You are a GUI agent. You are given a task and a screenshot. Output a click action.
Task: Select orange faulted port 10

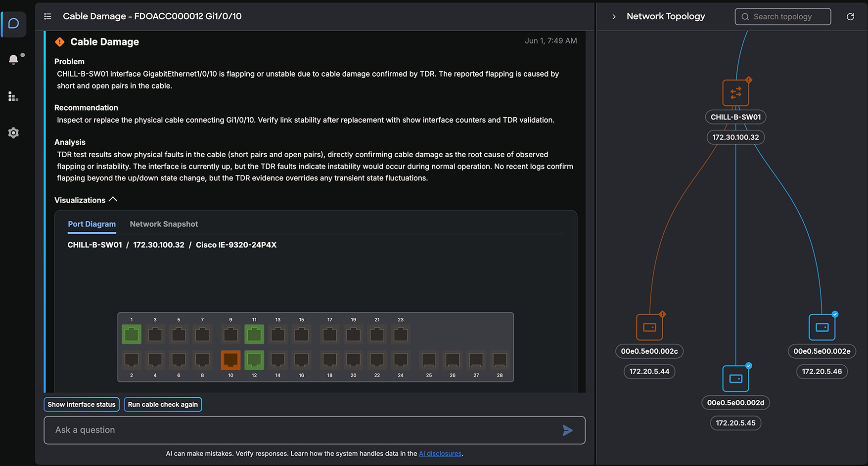(230, 360)
